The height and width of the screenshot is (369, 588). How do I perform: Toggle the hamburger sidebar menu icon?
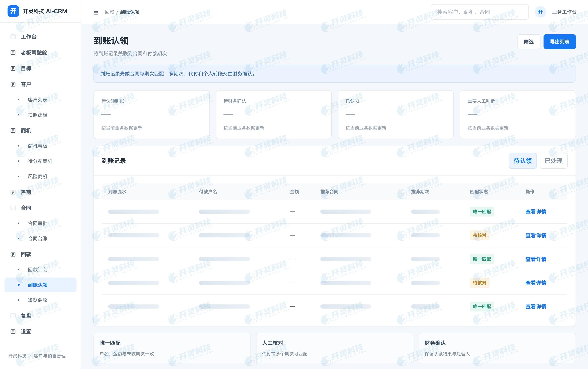(96, 12)
